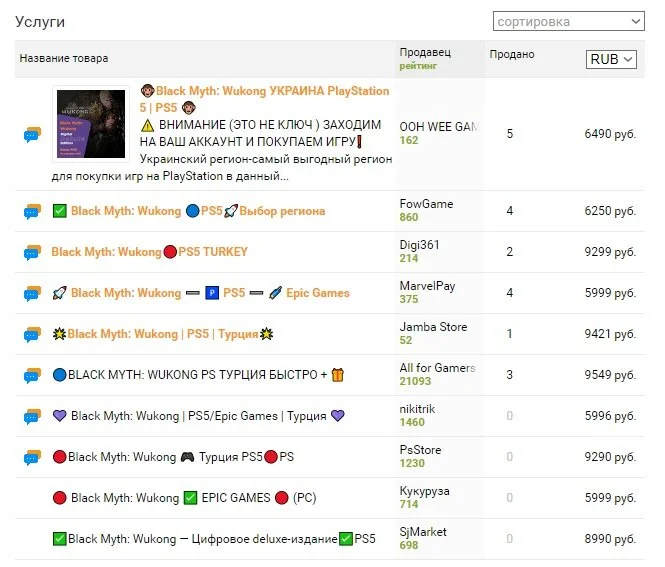Open Black Myth: Wukong | PS5/Epic Games | Турция listing
Viewport: 665px width, 567px height.
click(x=198, y=416)
